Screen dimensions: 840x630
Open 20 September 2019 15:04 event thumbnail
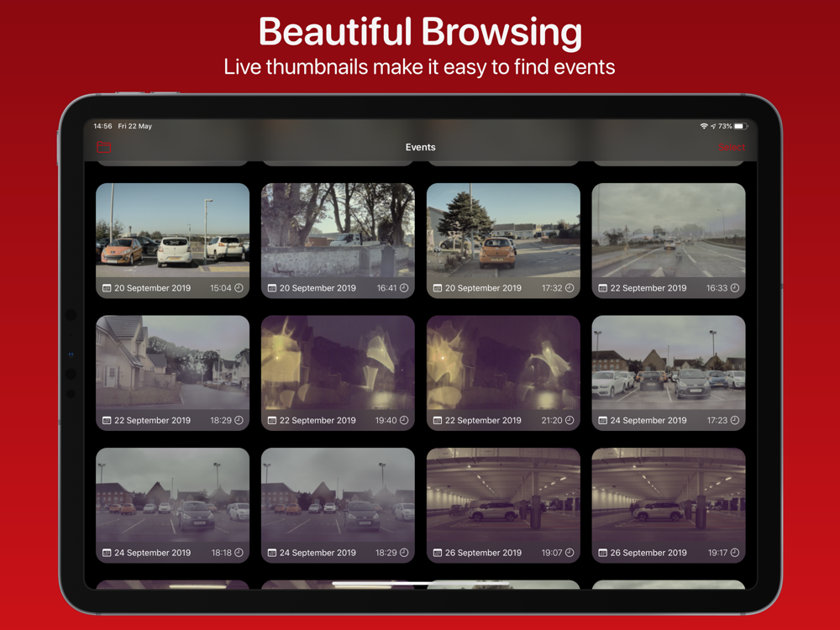(172, 240)
